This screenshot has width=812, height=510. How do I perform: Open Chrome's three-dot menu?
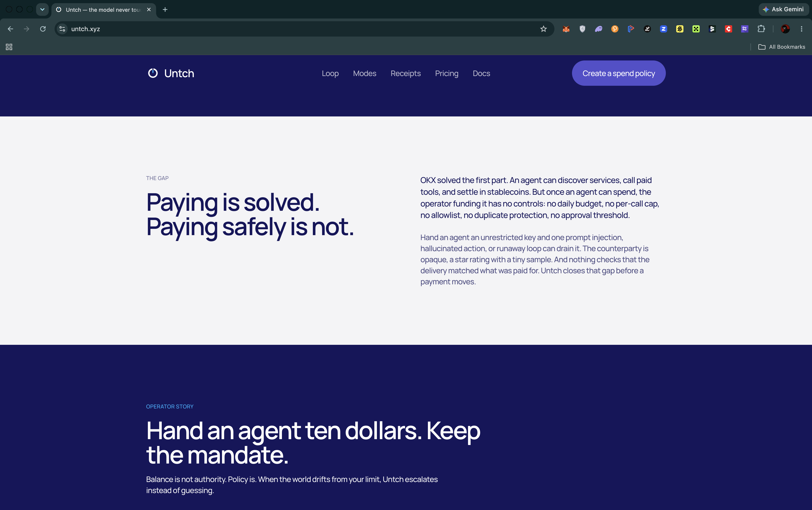[802, 29]
